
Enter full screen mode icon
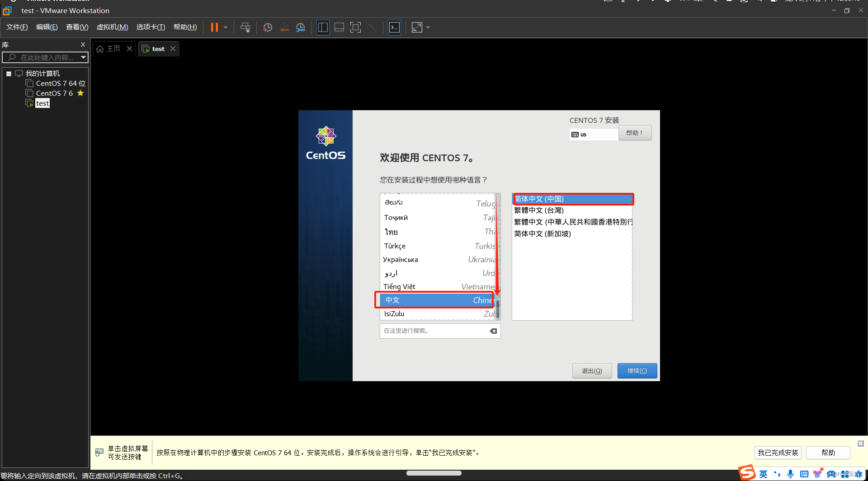(x=355, y=28)
